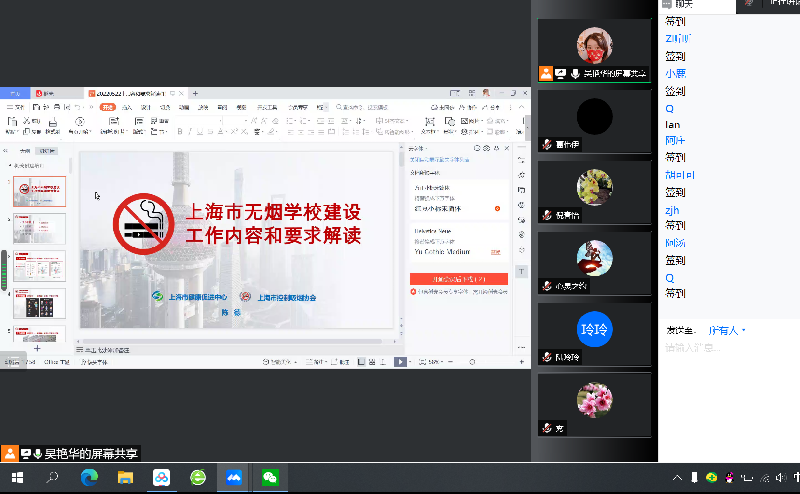
Task: Click the Text Box ribbon icon
Action: point(430,121)
